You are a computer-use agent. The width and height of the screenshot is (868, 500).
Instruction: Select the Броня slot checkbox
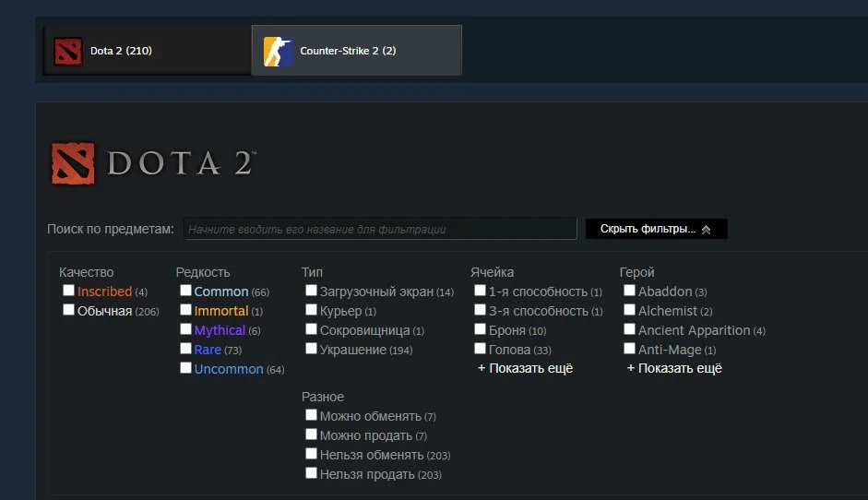coord(480,329)
